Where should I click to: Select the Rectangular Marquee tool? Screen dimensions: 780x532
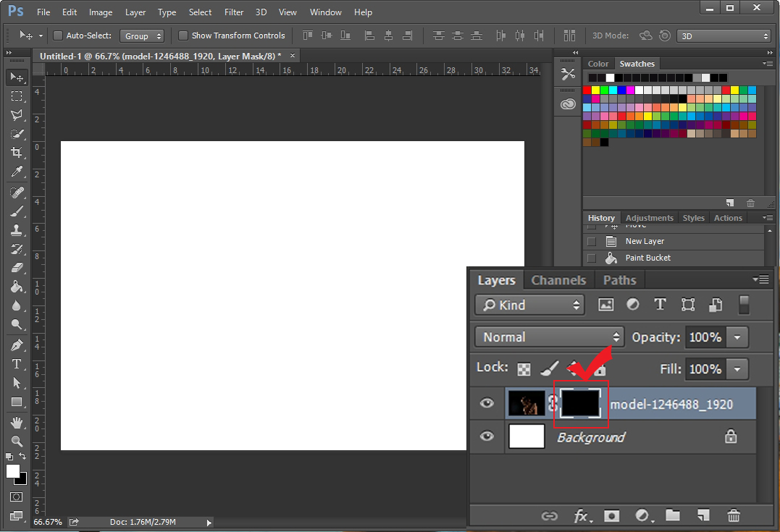click(17, 96)
